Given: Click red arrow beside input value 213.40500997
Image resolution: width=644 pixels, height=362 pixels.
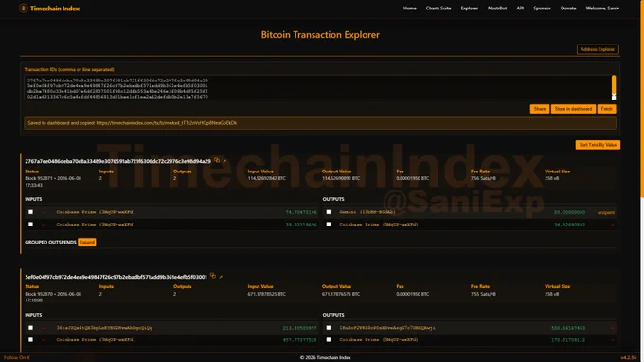Looking at the screenshot, I should 44,328.
